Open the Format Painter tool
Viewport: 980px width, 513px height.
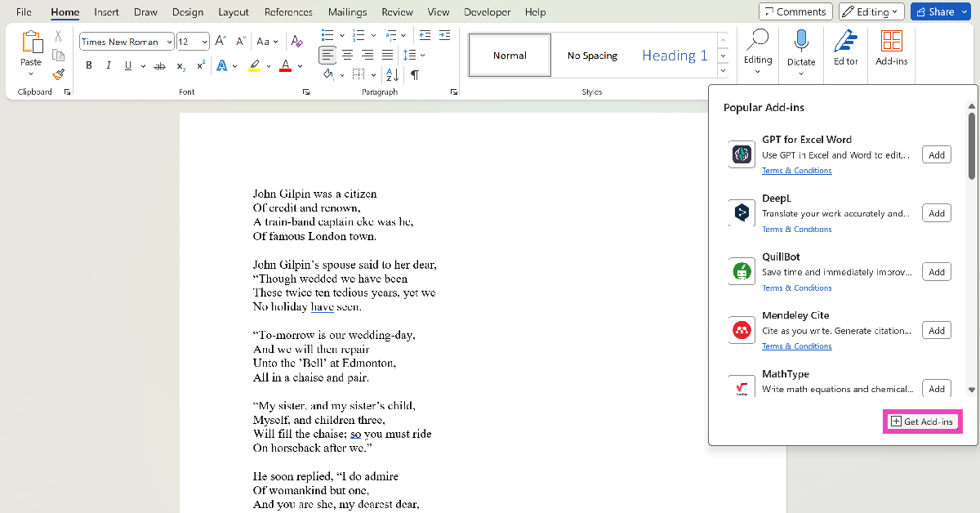click(x=58, y=74)
